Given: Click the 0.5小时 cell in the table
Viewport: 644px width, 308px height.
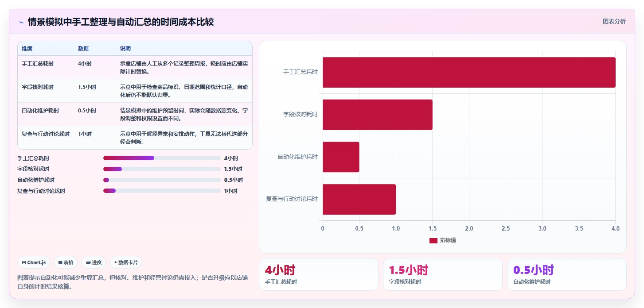Looking at the screenshot, I should coord(87,111).
